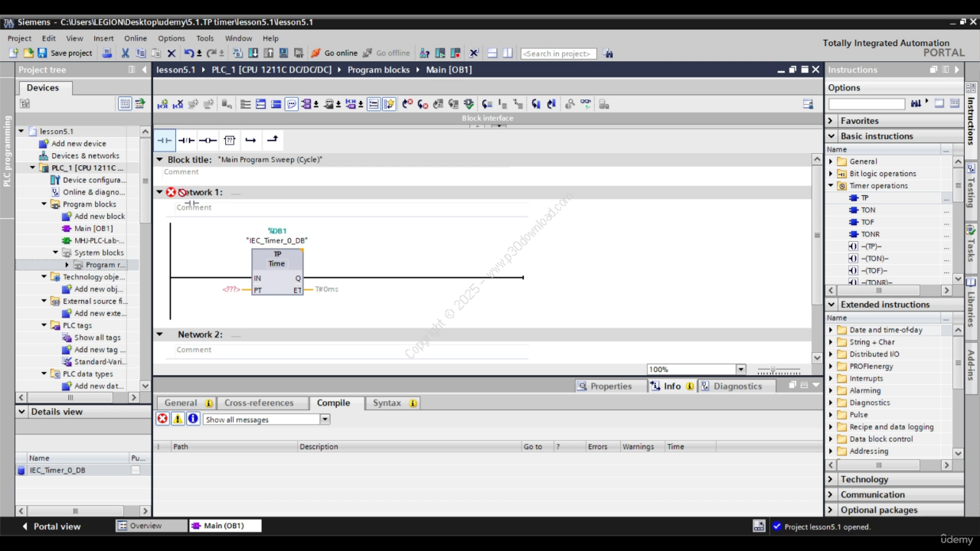Image resolution: width=980 pixels, height=551 pixels.
Task: Toggle the warning messages filter
Action: point(178,419)
